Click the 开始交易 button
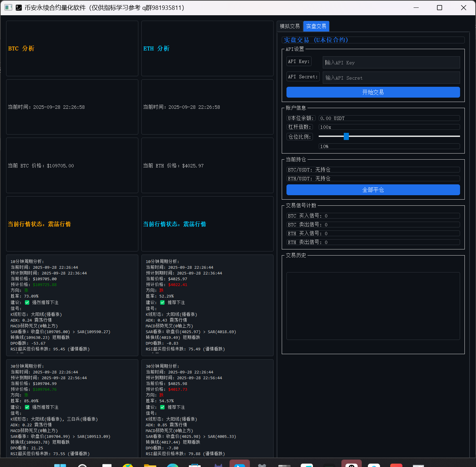Screen dimensions: 476x467 pyautogui.click(x=373, y=92)
